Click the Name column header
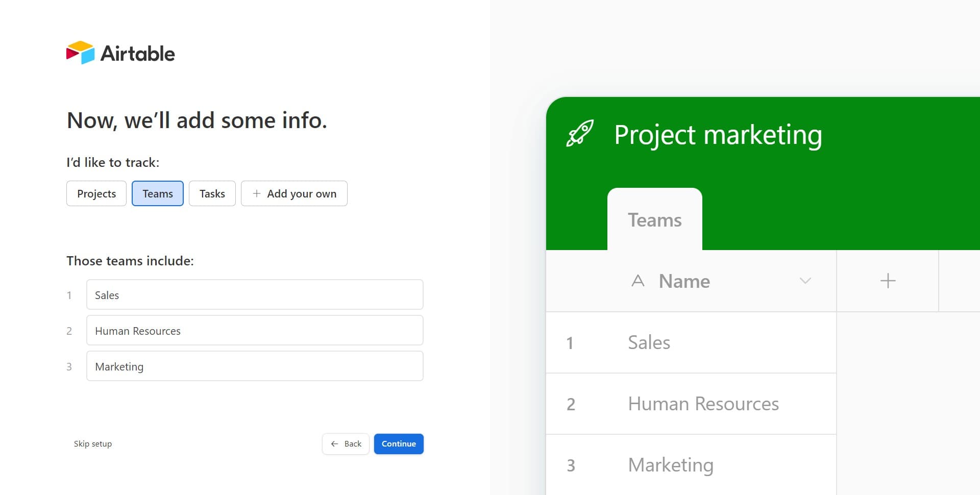 click(684, 281)
